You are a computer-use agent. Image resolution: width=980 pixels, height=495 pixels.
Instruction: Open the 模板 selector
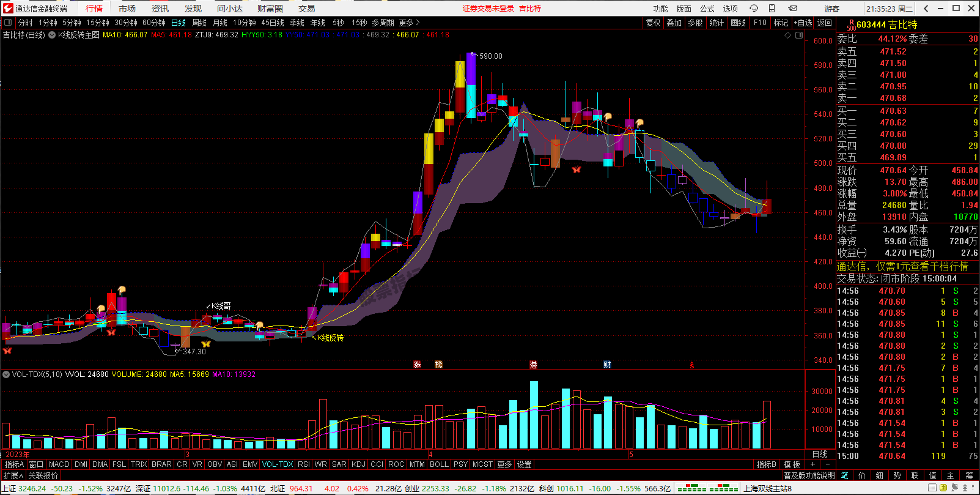pos(792,464)
